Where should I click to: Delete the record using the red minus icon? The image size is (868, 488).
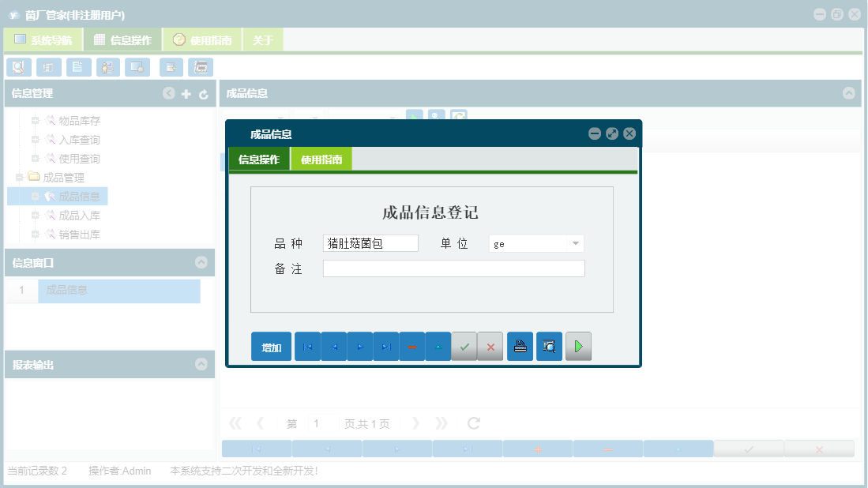point(411,346)
